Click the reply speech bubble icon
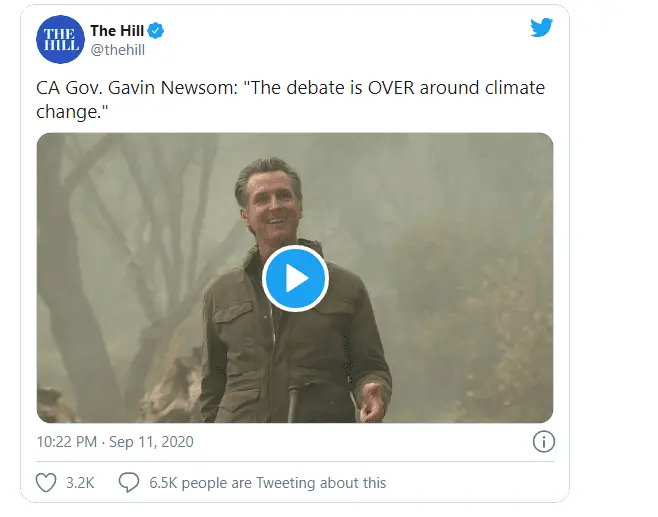This screenshot has height=517, width=658. 129,482
